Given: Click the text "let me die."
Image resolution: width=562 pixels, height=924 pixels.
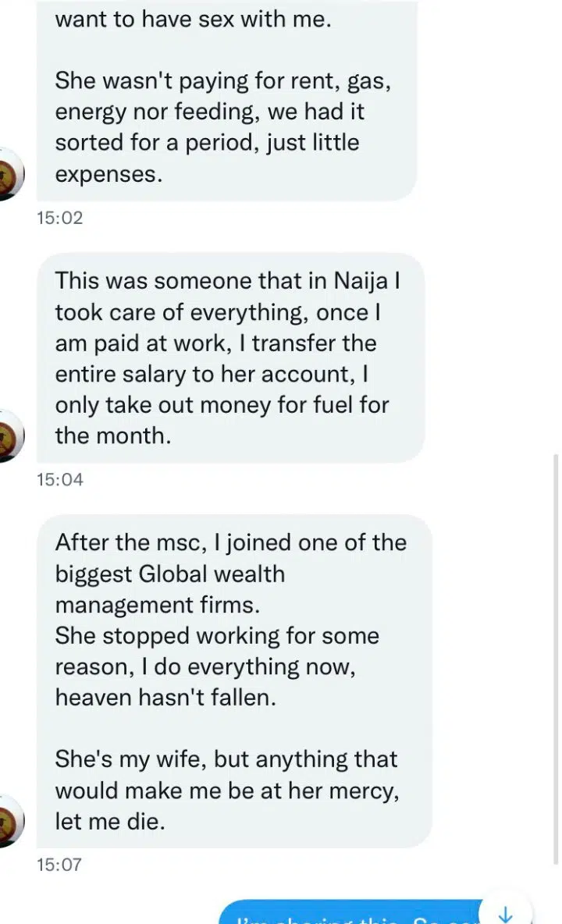Looking at the screenshot, I should [110, 821].
